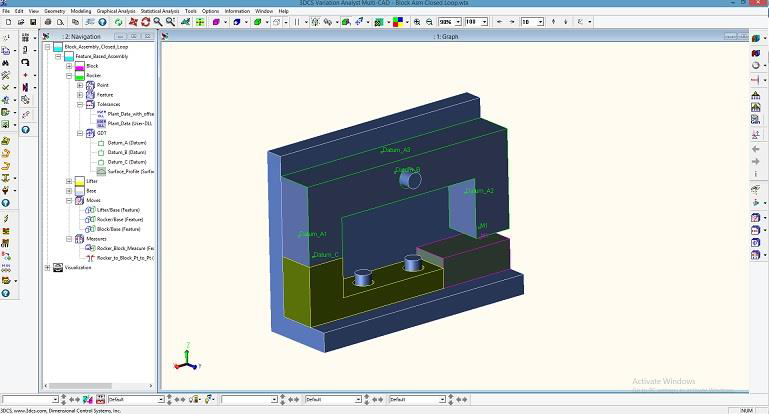Click the blue help question-mark icon in left toolbar
This screenshot has height=414, width=769.
26,129
